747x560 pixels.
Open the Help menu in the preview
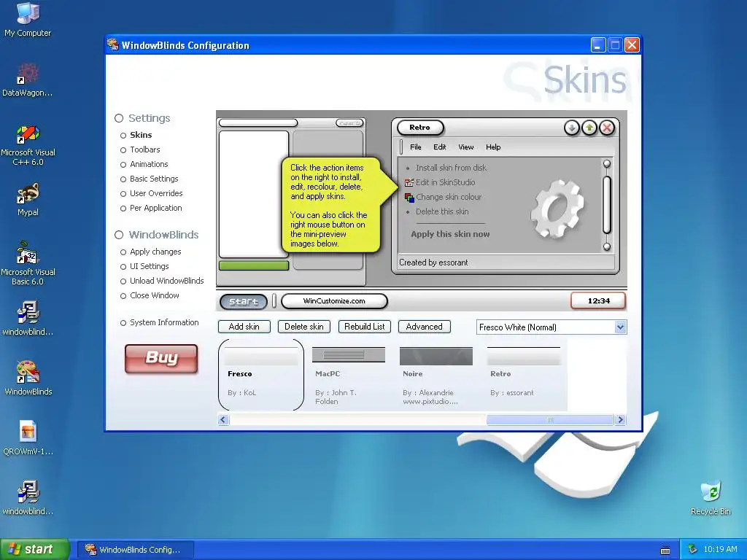tap(493, 147)
